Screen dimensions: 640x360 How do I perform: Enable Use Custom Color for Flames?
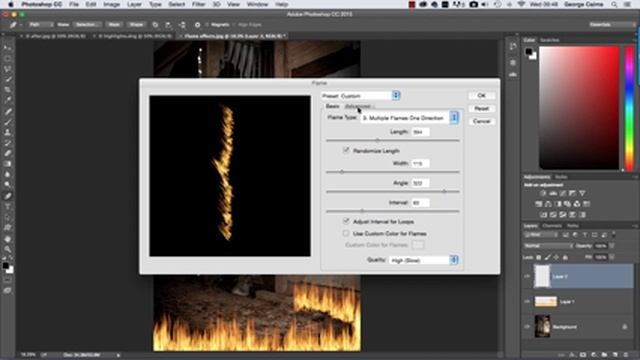(346, 233)
